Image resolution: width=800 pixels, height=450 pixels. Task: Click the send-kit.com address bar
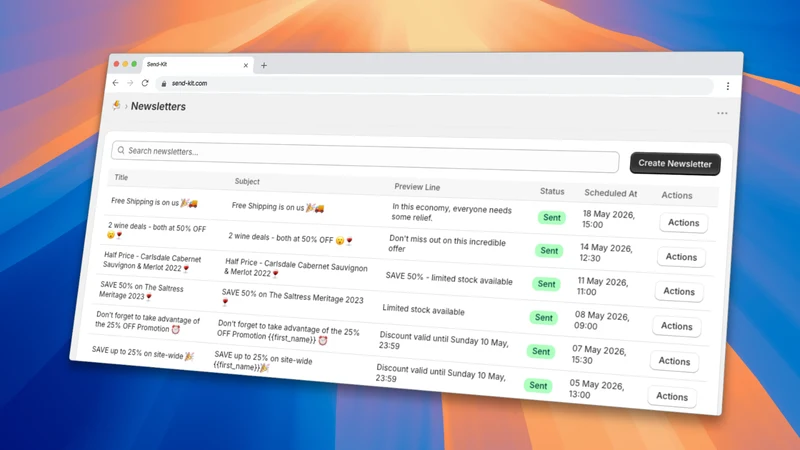(x=435, y=85)
